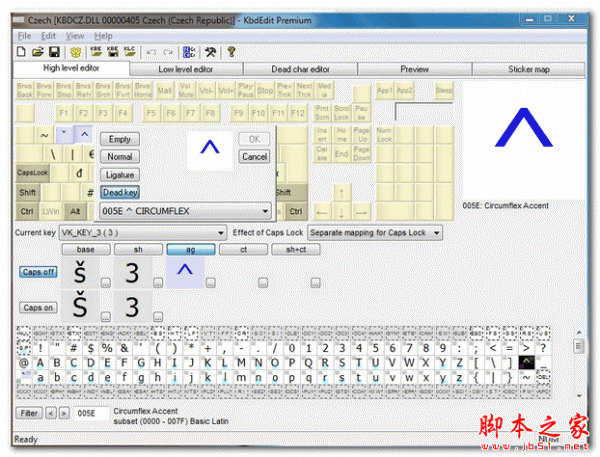The width and height of the screenshot is (600, 457).
Task: Select the ct modifier state
Action: click(x=243, y=250)
